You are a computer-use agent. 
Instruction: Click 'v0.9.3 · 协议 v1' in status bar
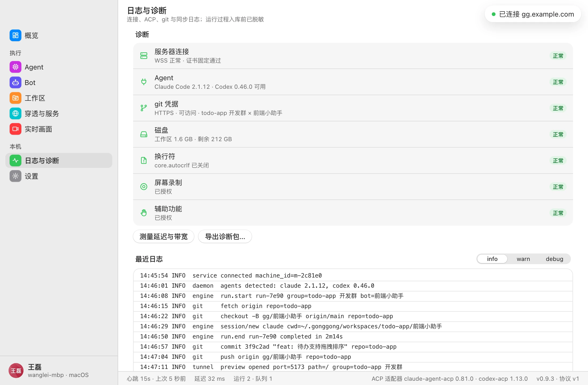pos(558,379)
